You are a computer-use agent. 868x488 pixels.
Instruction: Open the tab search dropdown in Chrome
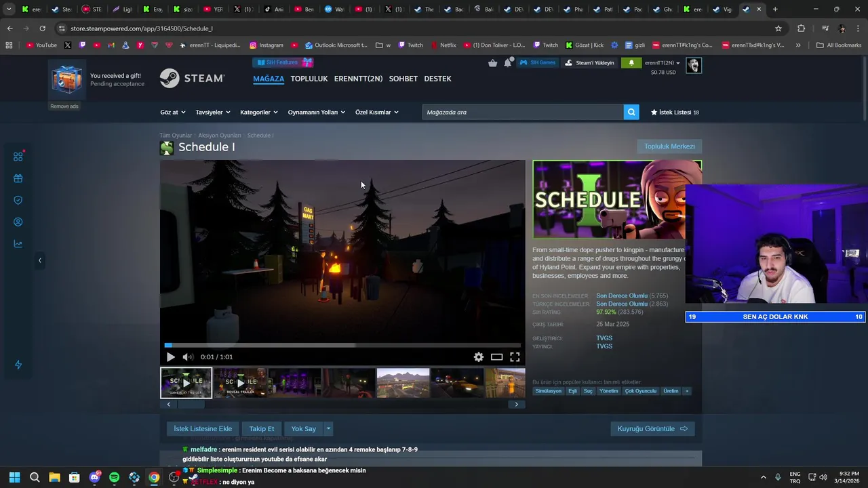pyautogui.click(x=9, y=9)
